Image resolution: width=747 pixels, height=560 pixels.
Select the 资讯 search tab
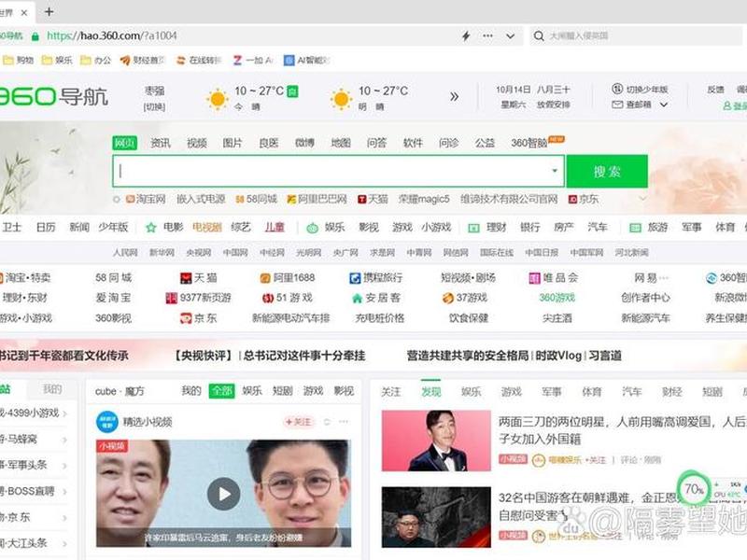(x=160, y=143)
